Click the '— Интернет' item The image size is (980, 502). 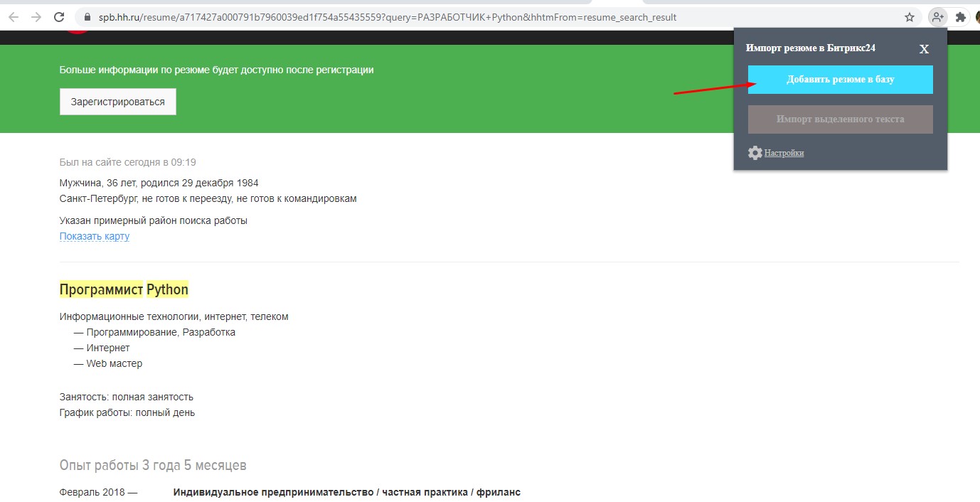pyautogui.click(x=102, y=348)
